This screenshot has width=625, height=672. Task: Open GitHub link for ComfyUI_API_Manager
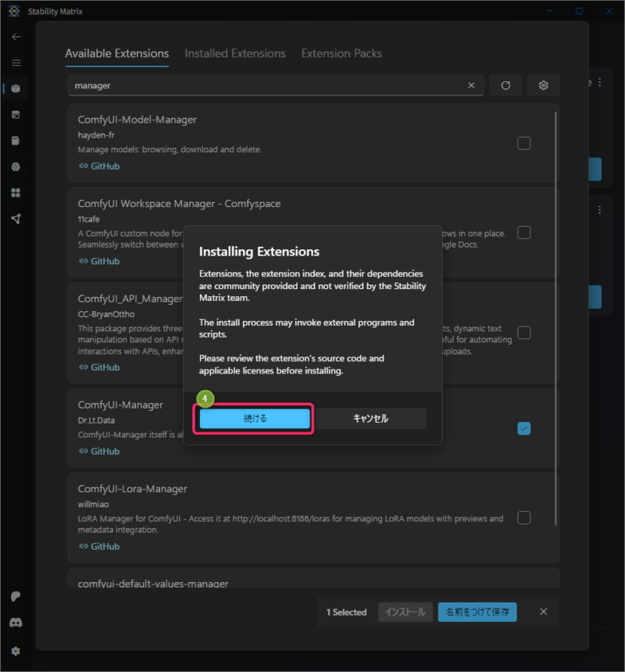point(99,367)
